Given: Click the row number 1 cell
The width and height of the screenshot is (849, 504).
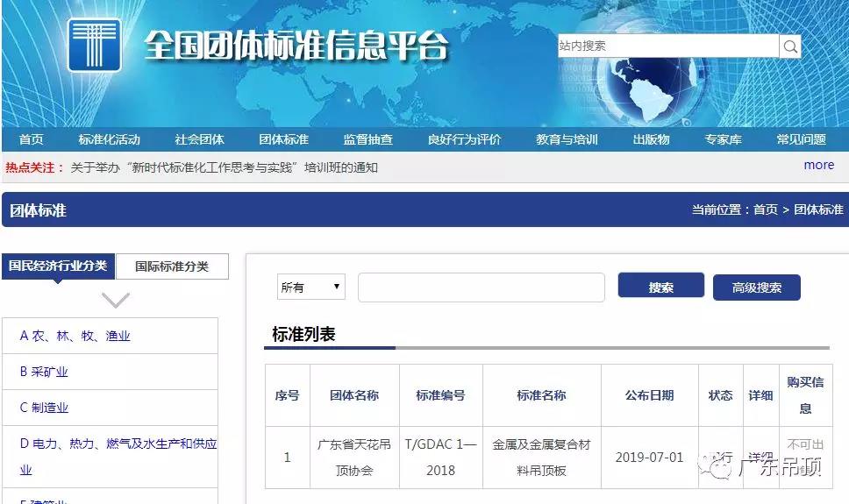Looking at the screenshot, I should point(288,458).
